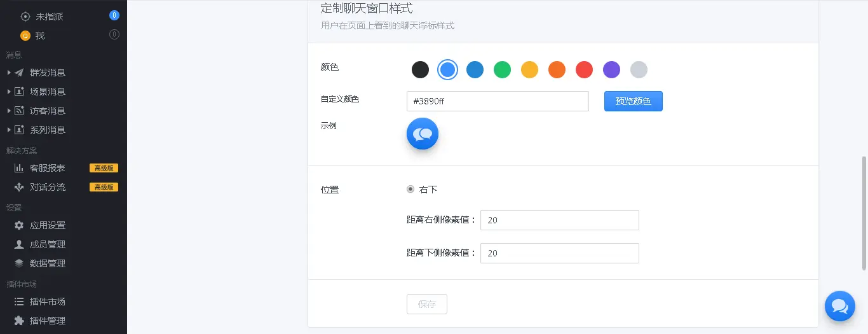Image resolution: width=868 pixels, height=334 pixels.
Task: Click the 场景消息 icon
Action: pyautogui.click(x=19, y=92)
